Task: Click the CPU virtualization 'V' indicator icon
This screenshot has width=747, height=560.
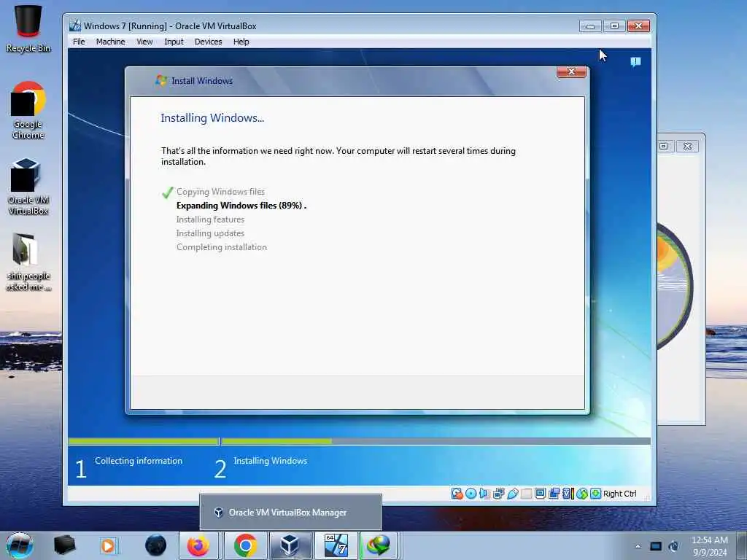Action: tap(568, 494)
